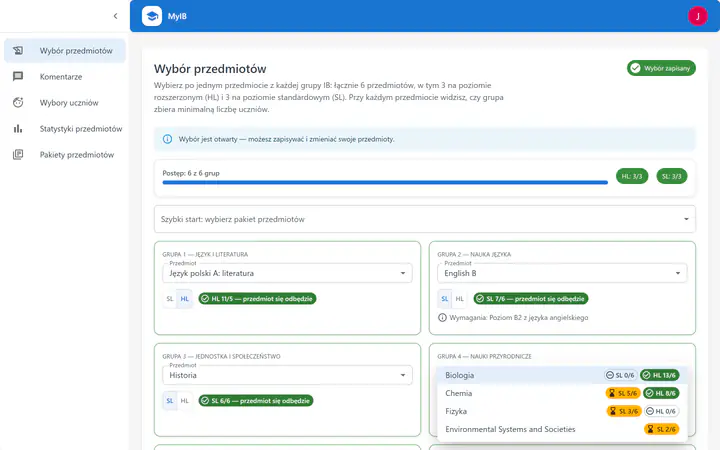720x450 pixels.
Task: Click the HL 11/5 przedmiot się odbędzie chip
Action: (257, 298)
